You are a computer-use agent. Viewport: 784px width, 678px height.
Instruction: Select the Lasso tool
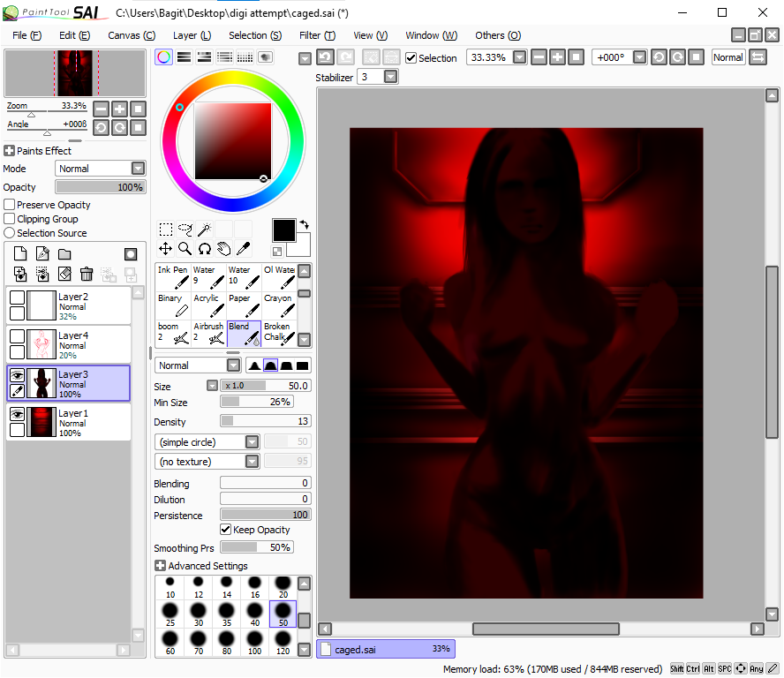(185, 230)
